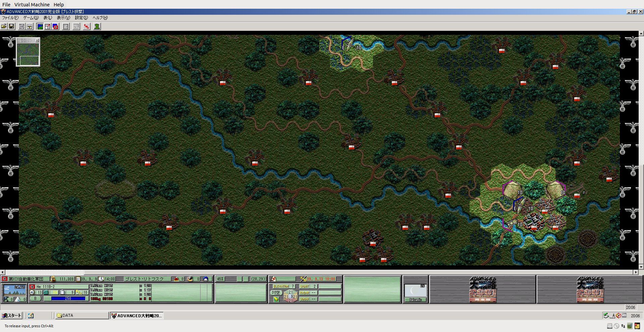The height and width of the screenshot is (332, 644).
Task: Toggle the mini-map window toolbar icon
Action: click(48, 26)
